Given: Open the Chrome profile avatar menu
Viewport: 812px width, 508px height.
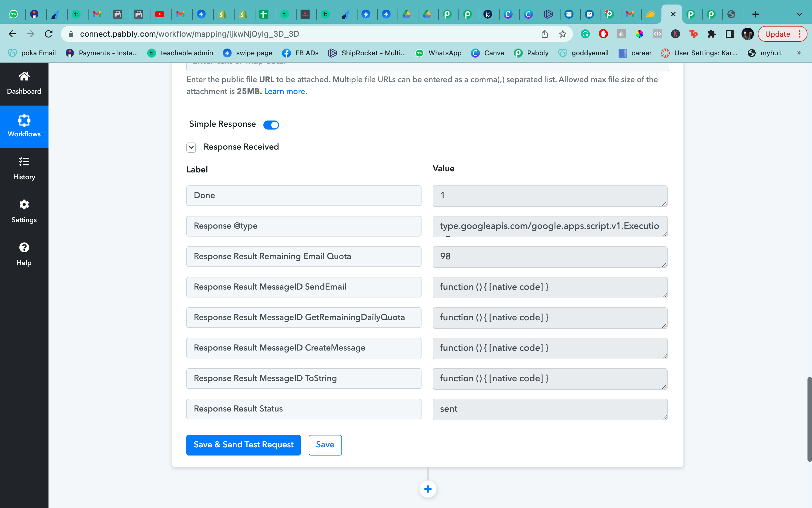Looking at the screenshot, I should coord(748,34).
